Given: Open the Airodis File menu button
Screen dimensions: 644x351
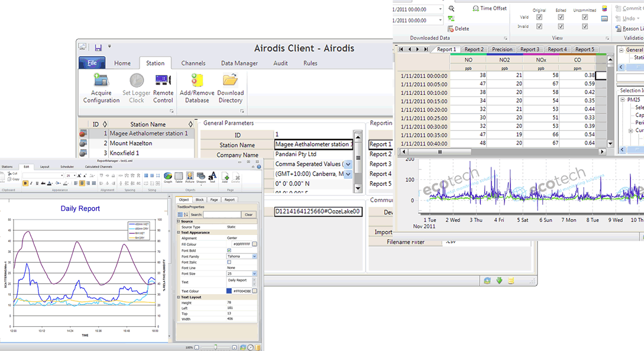Looking at the screenshot, I should [92, 63].
